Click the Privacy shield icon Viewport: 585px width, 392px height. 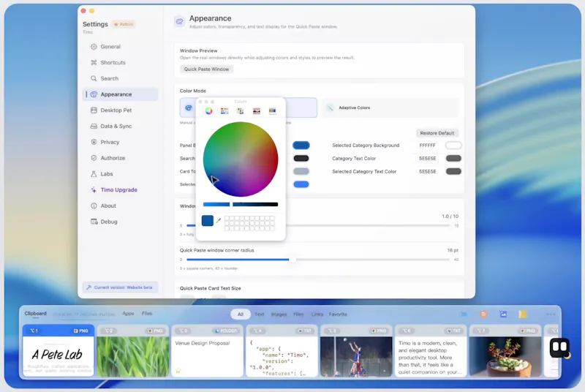[x=94, y=142]
